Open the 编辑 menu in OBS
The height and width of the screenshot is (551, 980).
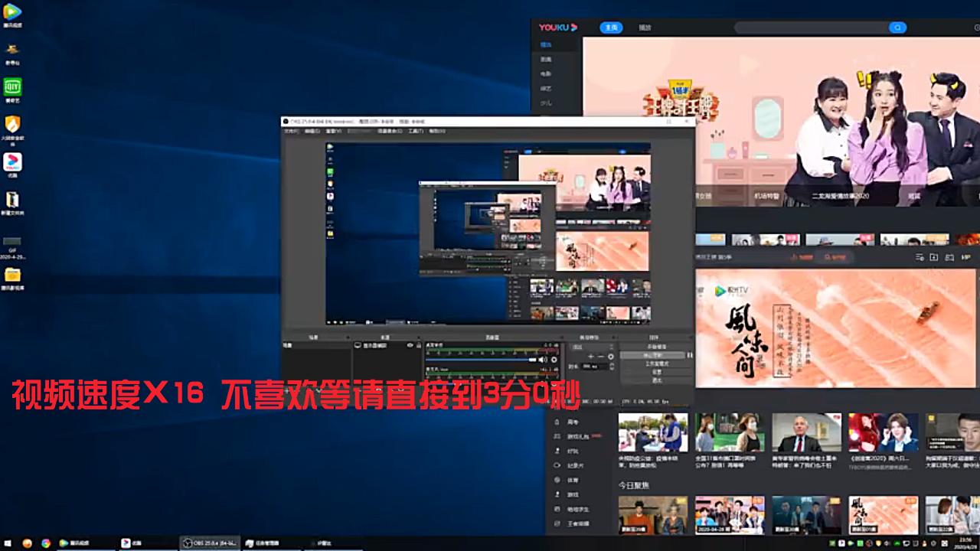[x=312, y=131]
